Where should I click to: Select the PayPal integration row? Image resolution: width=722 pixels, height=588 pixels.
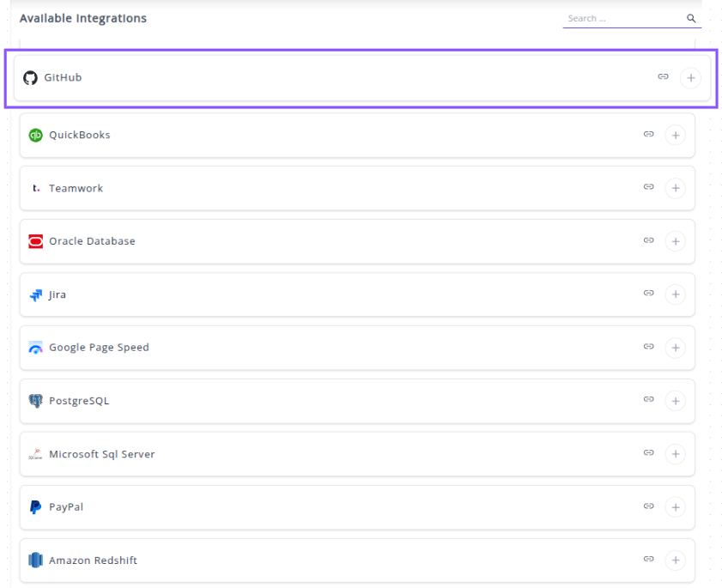tap(343, 507)
